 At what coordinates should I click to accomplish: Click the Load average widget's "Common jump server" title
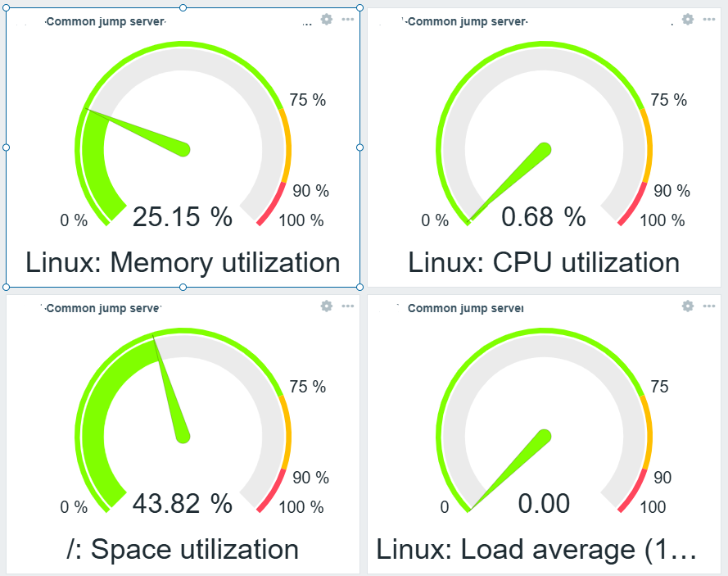click(465, 309)
